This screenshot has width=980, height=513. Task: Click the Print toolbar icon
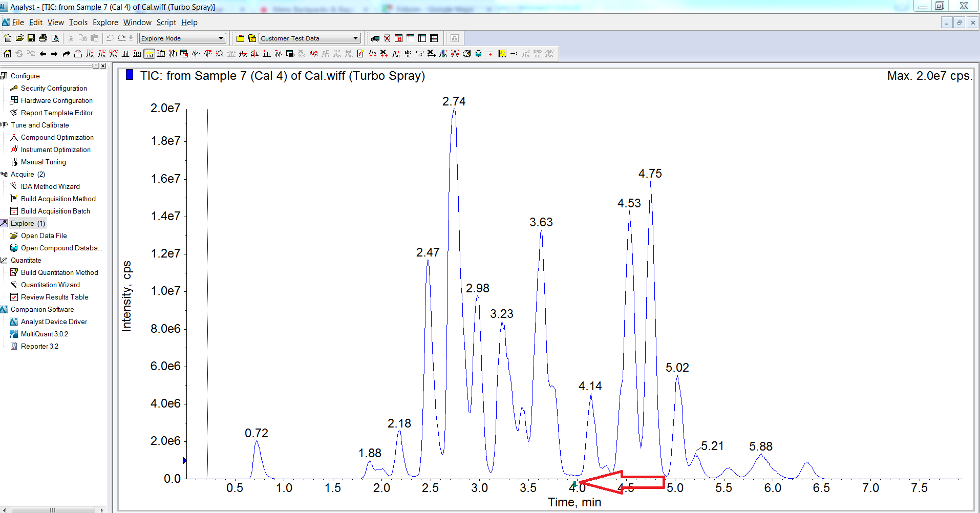coord(43,38)
